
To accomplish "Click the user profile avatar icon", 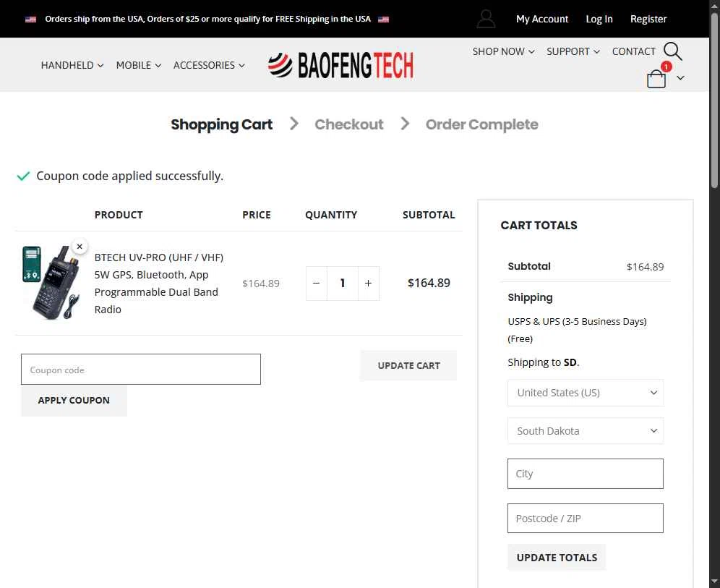I will [x=486, y=19].
